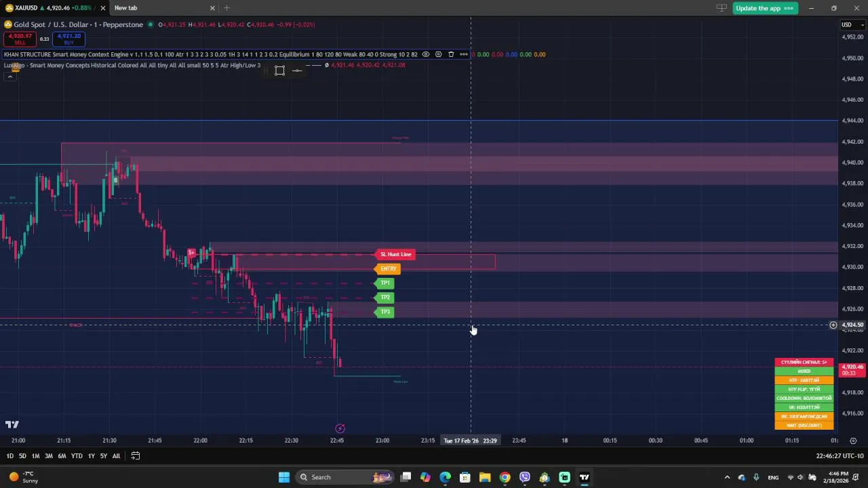Click the red SELL price button
The height and width of the screenshot is (488, 868).
click(20, 39)
